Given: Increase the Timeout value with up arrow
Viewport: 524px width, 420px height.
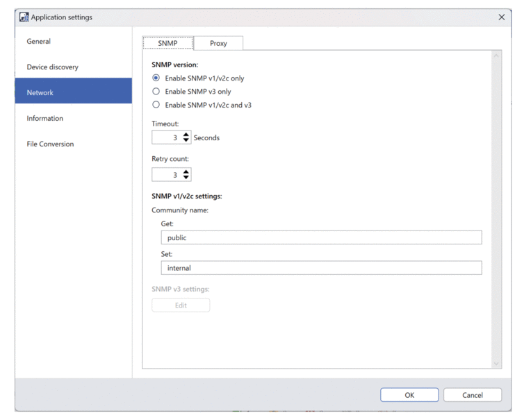Looking at the screenshot, I should pos(186,135).
